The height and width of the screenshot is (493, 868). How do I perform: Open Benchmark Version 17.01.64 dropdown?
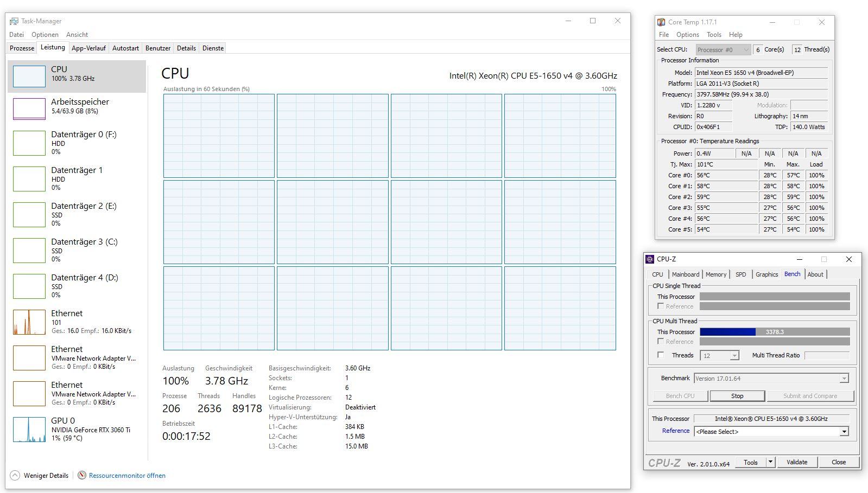coord(771,379)
